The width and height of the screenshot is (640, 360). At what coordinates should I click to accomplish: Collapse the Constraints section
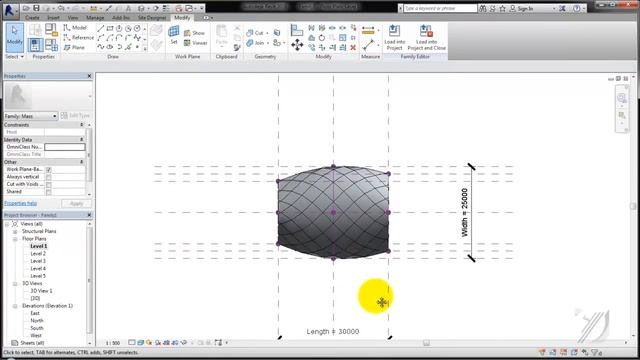point(82,124)
